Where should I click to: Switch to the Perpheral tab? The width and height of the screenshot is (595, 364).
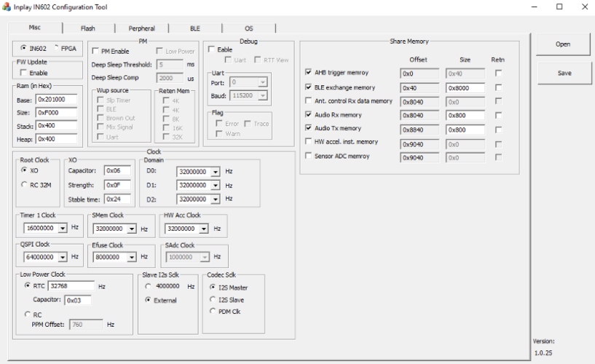141,28
